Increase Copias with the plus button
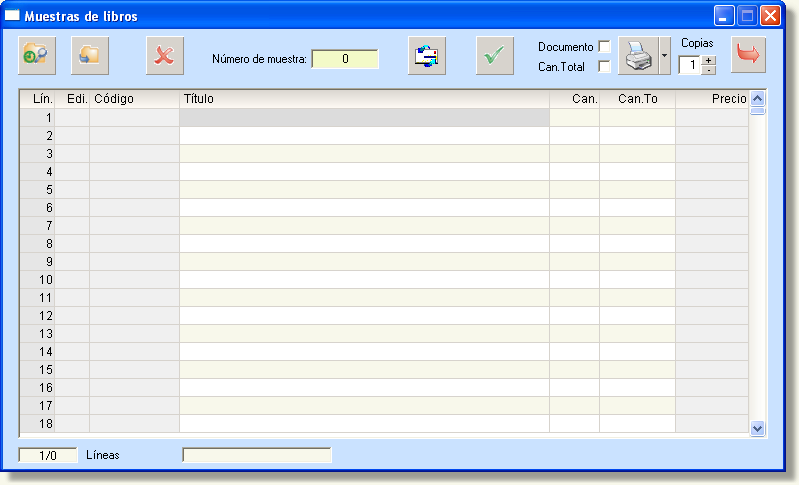799x485 pixels. pos(709,61)
